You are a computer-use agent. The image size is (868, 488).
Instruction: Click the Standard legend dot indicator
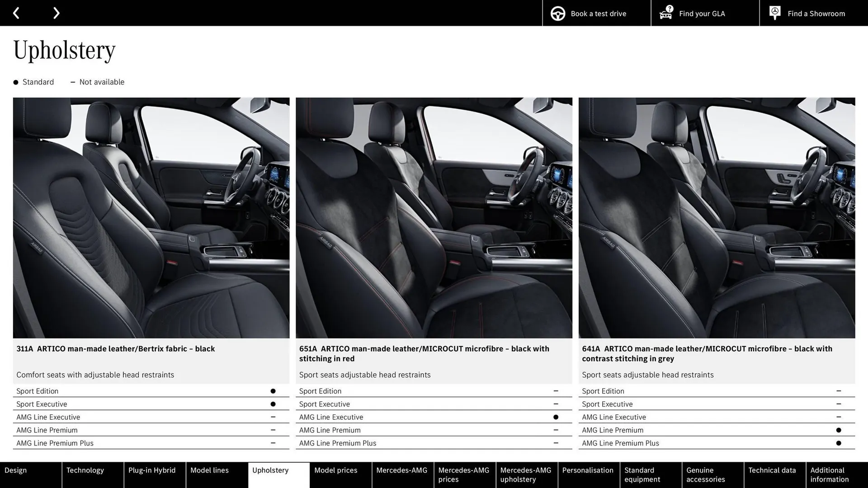pos(15,82)
